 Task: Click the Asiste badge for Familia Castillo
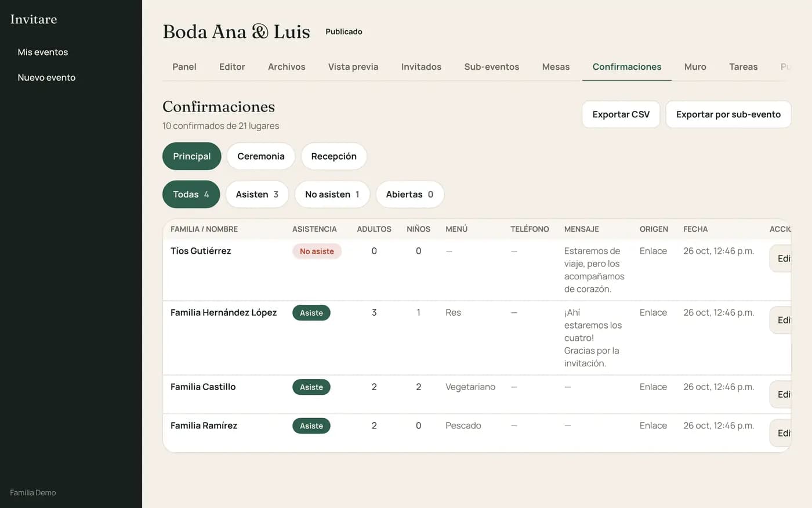click(311, 387)
